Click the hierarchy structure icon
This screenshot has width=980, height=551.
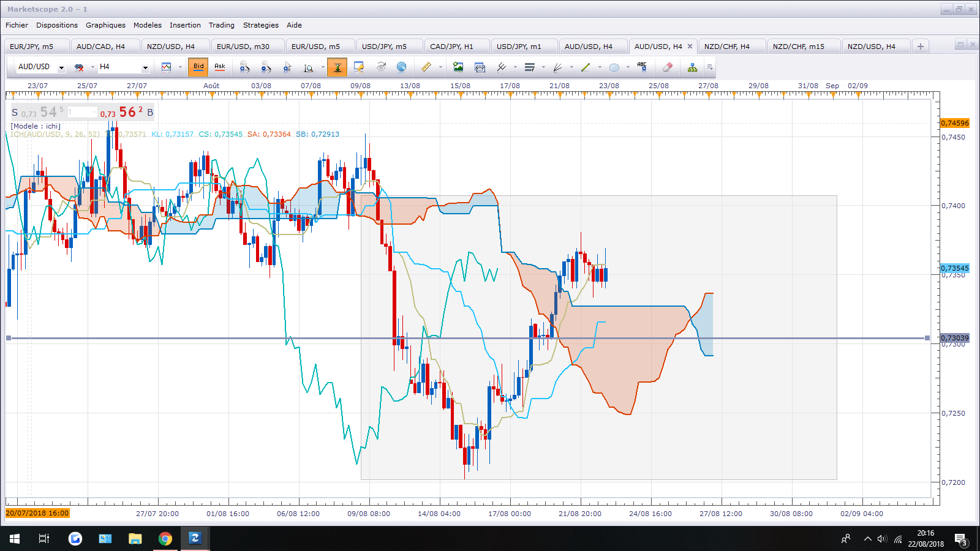click(x=692, y=67)
